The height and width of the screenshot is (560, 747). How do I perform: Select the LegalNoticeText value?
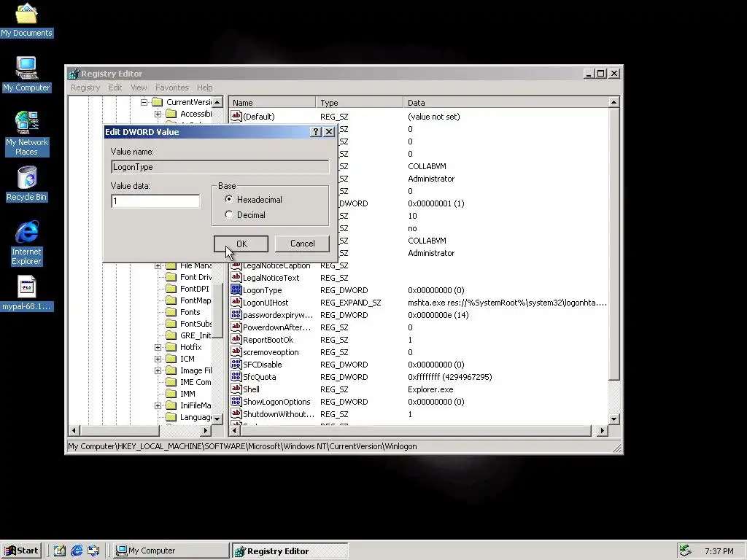(271, 278)
